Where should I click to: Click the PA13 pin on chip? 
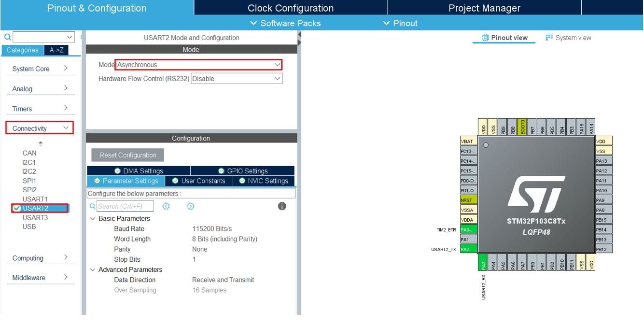pos(604,161)
